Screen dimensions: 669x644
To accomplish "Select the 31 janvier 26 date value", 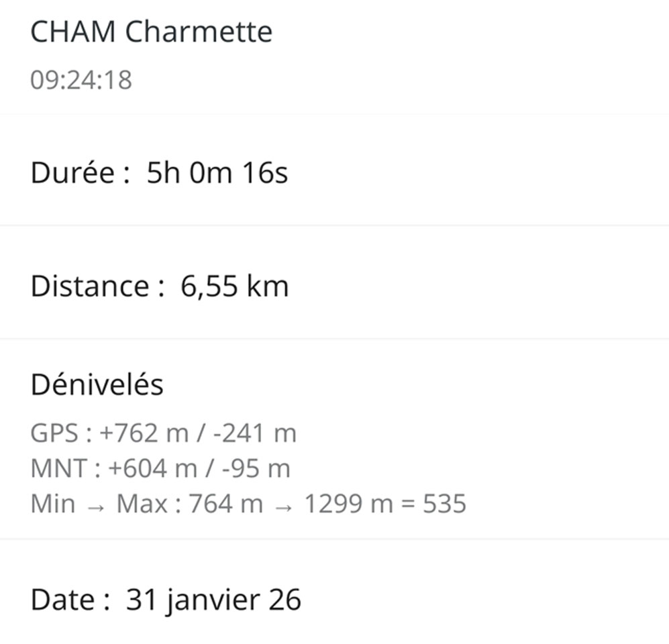I will 213,600.
